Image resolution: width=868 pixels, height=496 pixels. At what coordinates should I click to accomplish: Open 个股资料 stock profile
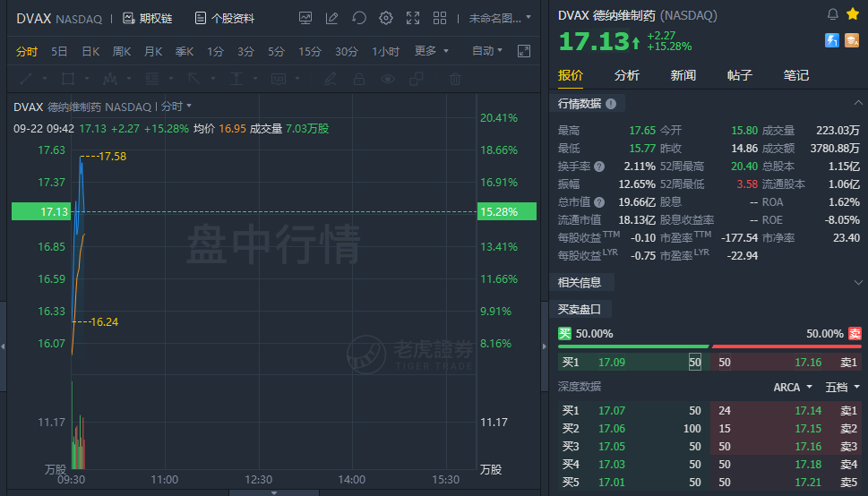tap(224, 18)
